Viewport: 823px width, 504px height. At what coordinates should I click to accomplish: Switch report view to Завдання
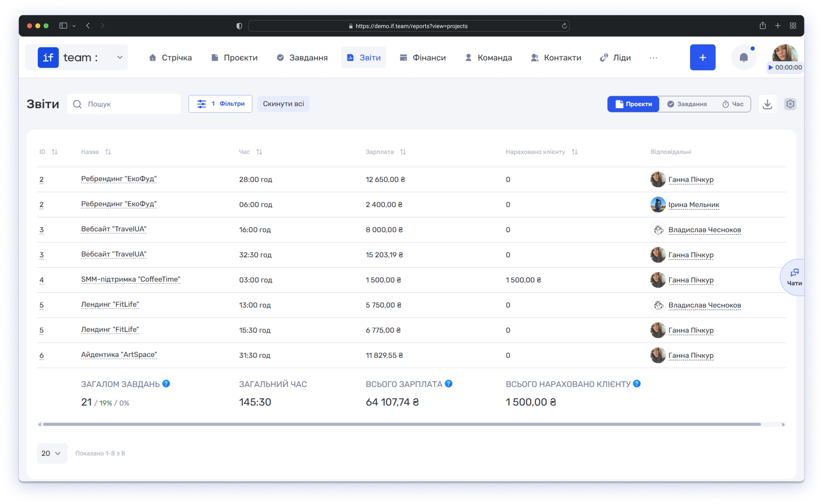click(x=687, y=104)
